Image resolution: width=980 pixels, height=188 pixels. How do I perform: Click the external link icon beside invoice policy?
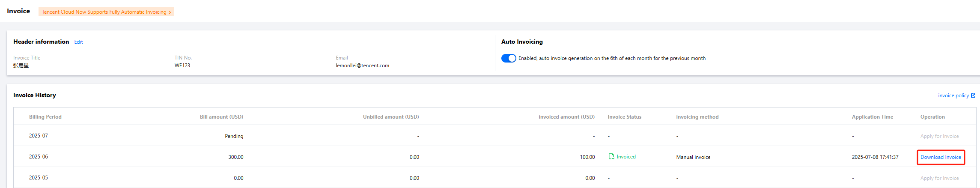pyautogui.click(x=973, y=95)
